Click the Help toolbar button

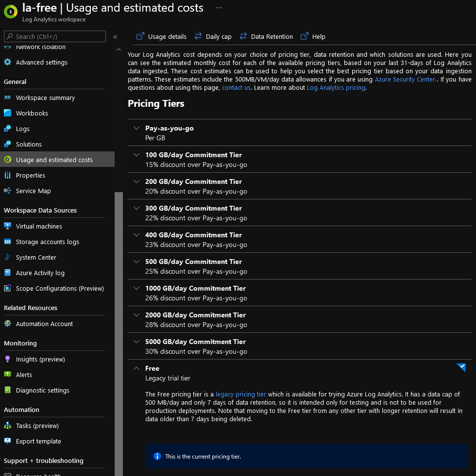(313, 36)
